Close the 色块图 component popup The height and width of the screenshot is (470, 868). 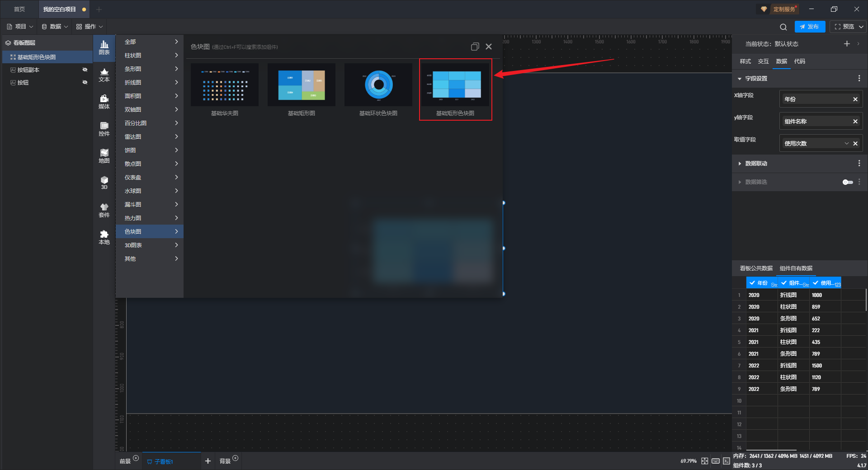pos(489,47)
